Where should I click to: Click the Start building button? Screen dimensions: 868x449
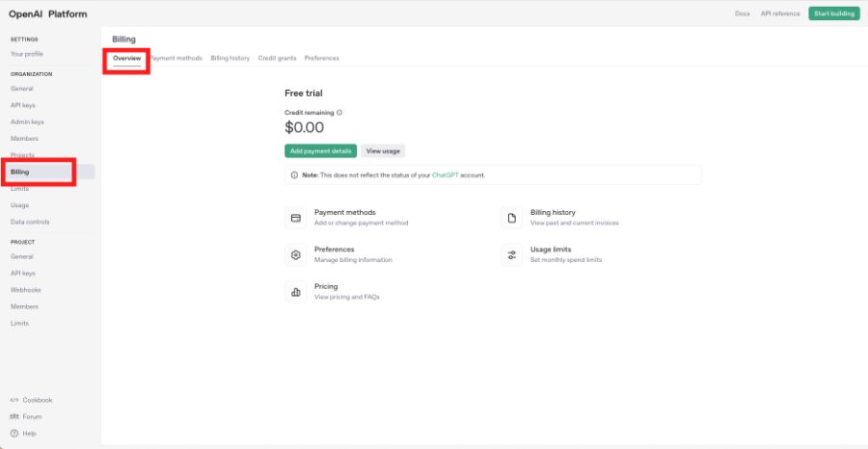(834, 13)
